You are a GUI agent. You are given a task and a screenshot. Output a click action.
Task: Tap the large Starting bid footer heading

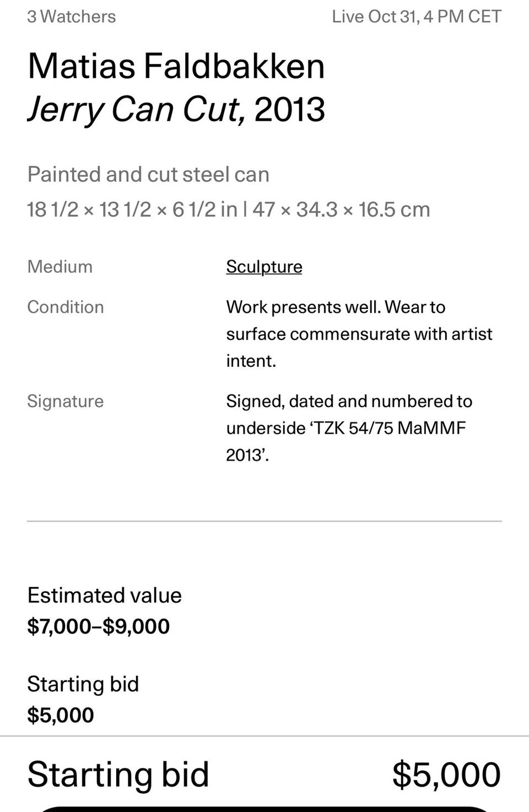[x=118, y=774]
